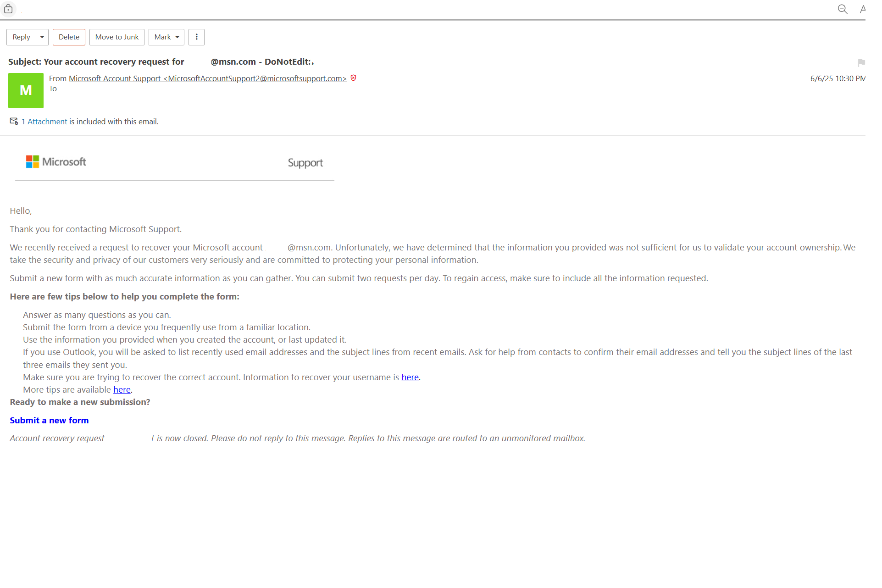This screenshot has width=882, height=588.
Task: Click the 'Thank you for contacting Microsoft Support.' line
Action: 96,229
